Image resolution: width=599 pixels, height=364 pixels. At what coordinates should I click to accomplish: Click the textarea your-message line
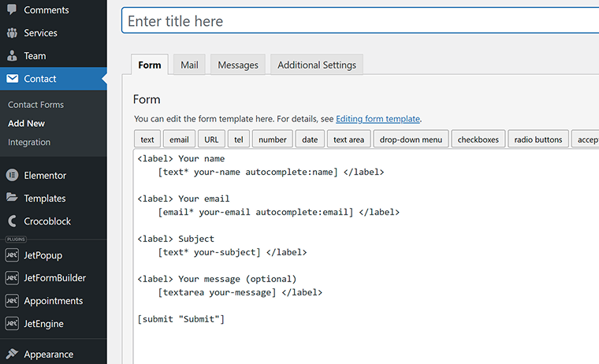[240, 292]
